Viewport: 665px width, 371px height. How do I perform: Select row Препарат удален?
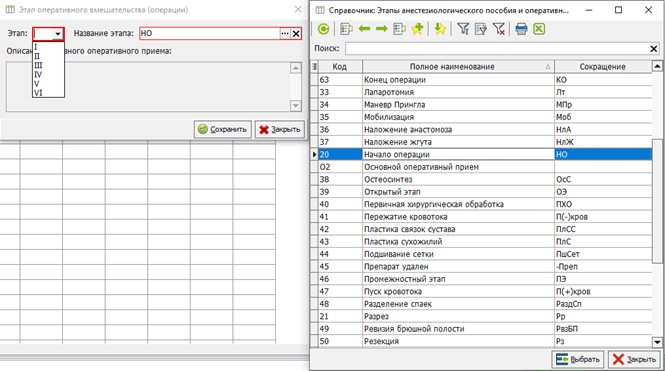pyautogui.click(x=481, y=267)
